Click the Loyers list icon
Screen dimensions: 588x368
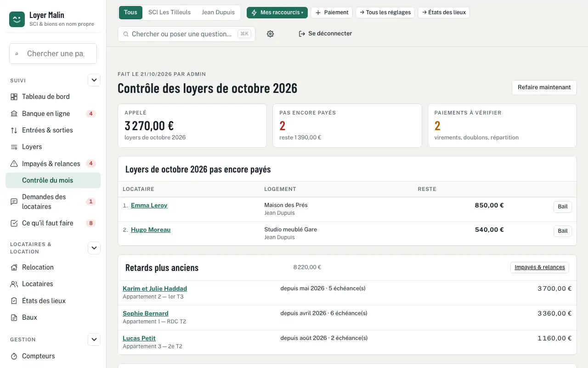coord(14,147)
